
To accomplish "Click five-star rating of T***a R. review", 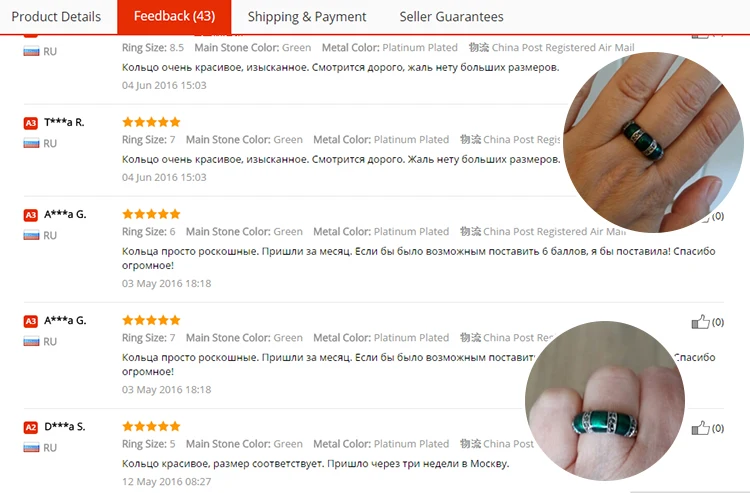I will click(151, 122).
